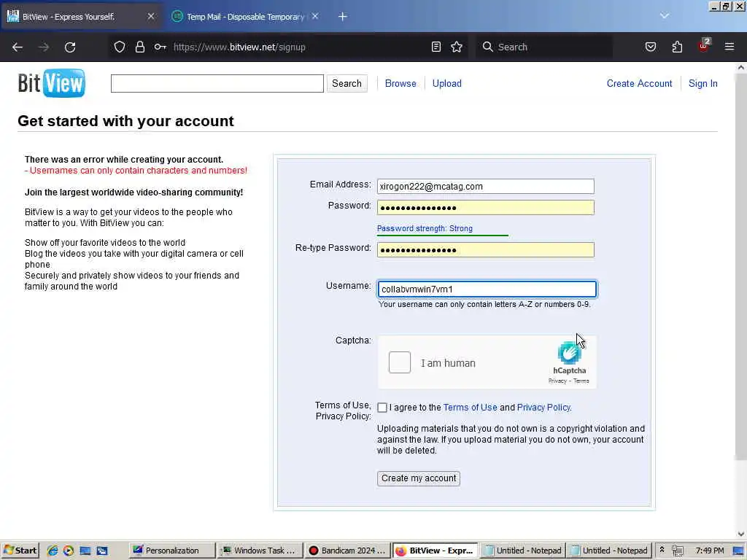Reload the BitView signup page

coord(70,47)
